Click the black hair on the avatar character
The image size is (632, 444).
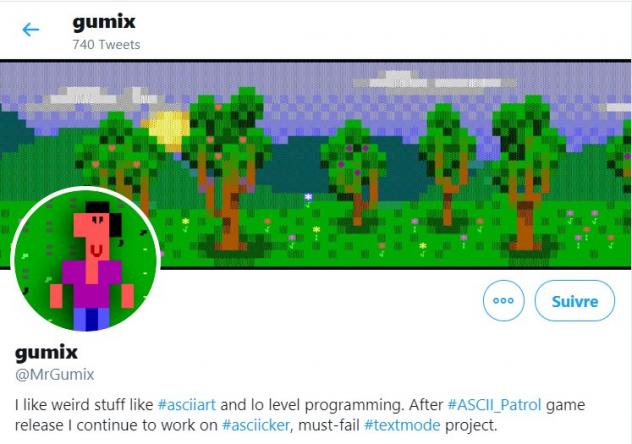(x=105, y=216)
